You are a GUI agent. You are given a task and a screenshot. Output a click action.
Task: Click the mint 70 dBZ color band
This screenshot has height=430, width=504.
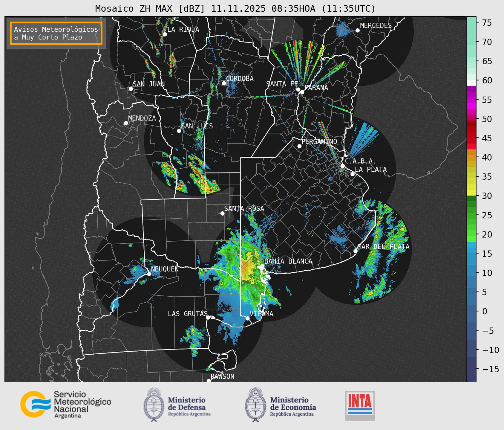point(471,42)
